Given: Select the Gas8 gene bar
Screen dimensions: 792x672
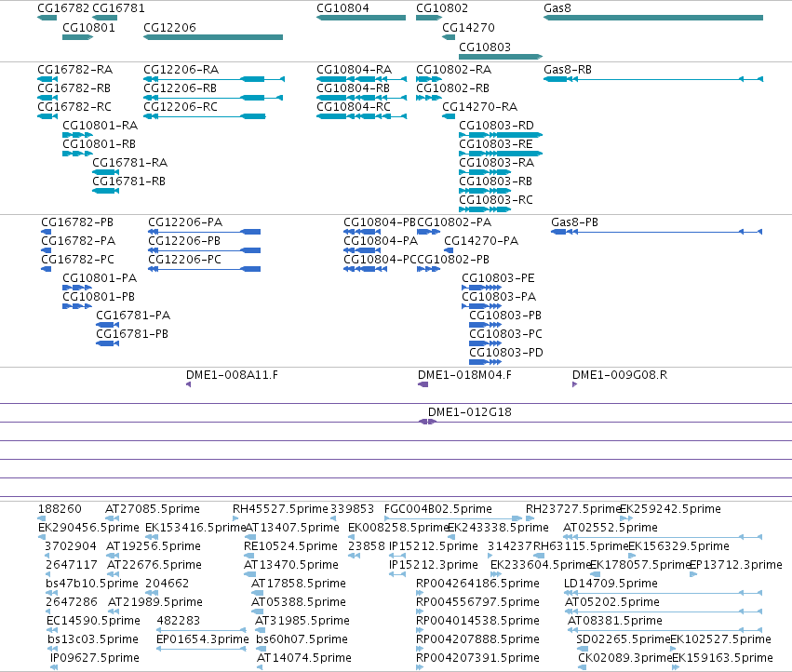Looking at the screenshot, I should coord(653,18).
